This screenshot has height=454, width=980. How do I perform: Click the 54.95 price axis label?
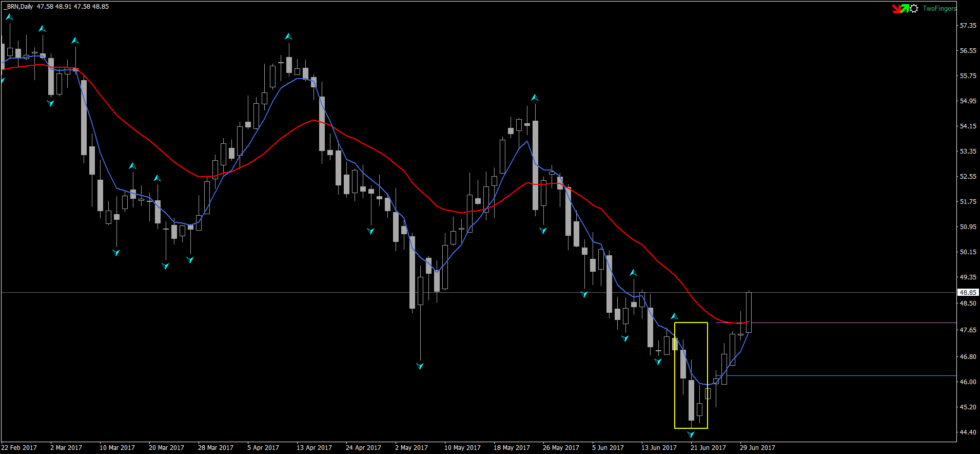[x=968, y=101]
